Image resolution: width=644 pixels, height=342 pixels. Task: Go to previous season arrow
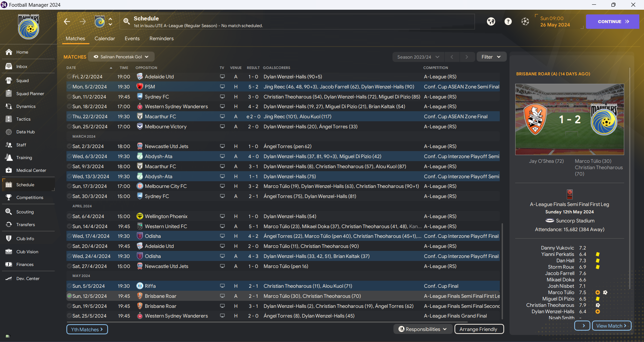(x=452, y=57)
